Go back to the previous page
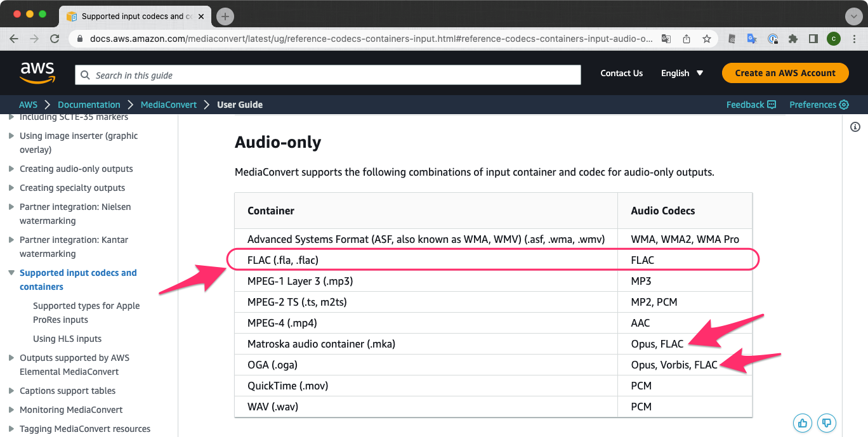 coord(14,39)
